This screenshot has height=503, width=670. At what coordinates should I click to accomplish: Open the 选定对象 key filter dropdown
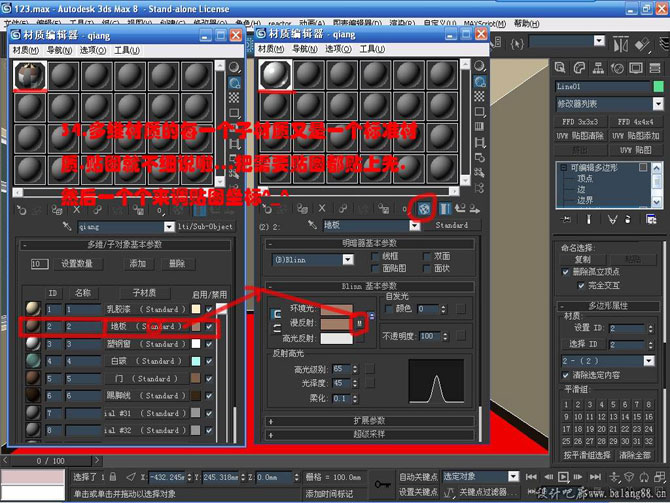[513, 476]
